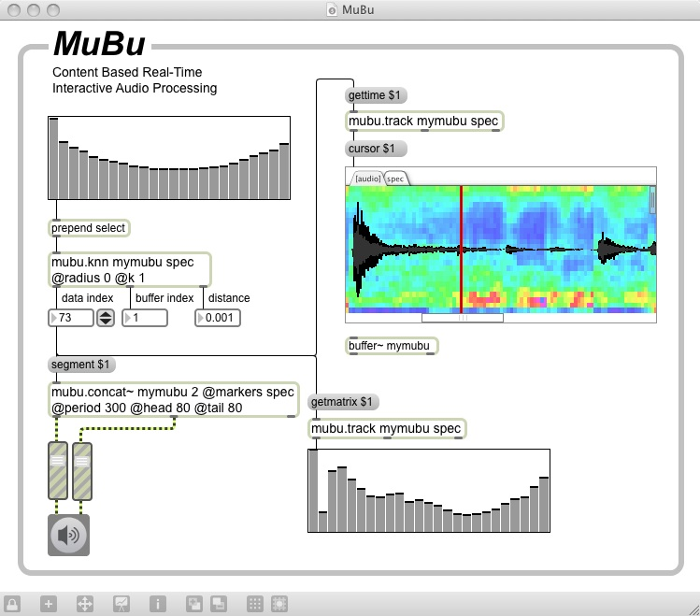The height and width of the screenshot is (616, 700).
Task: Click 'Content Based Real-Time' comment text
Action: click(127, 72)
